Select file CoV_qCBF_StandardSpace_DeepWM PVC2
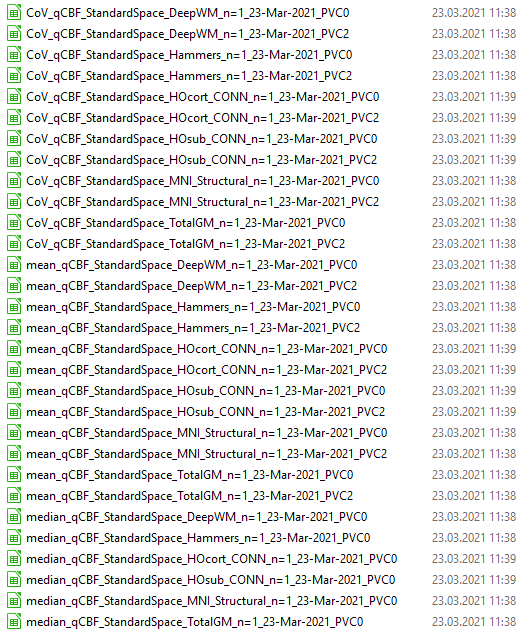 (x=187, y=34)
